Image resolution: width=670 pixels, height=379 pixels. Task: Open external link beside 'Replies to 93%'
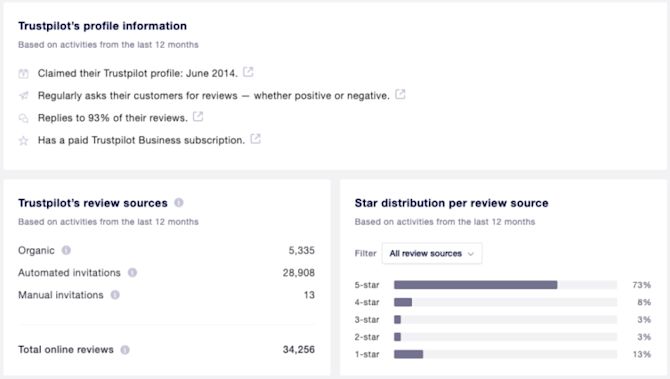point(198,117)
